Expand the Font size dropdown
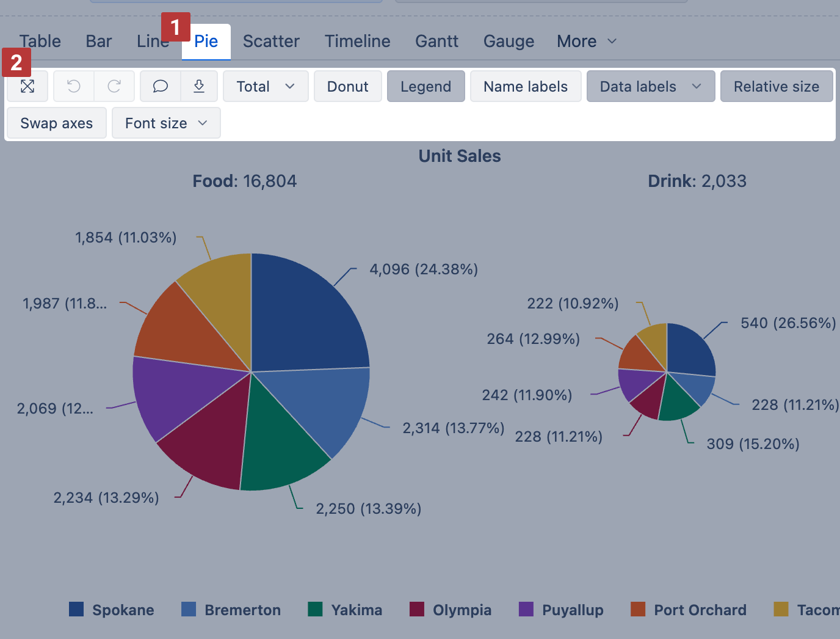Viewport: 840px width, 639px height. click(165, 123)
